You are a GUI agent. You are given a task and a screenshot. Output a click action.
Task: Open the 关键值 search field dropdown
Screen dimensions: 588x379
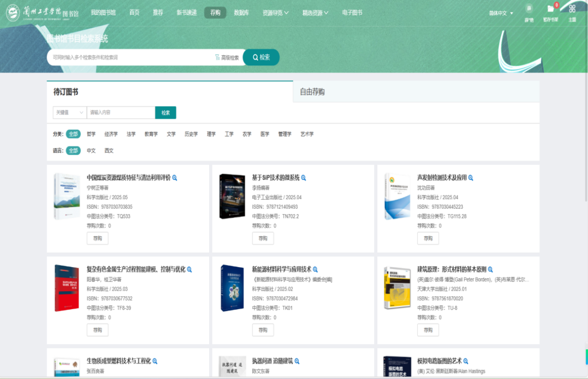(x=70, y=112)
